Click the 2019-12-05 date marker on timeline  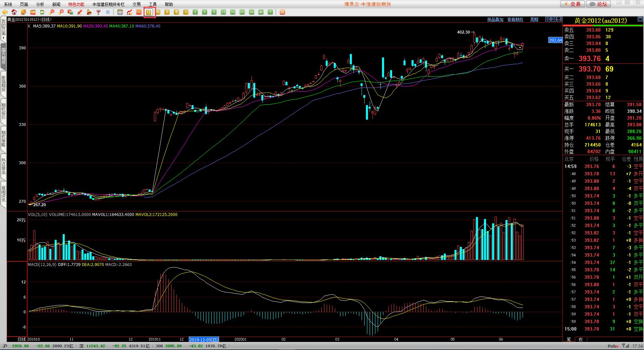click(x=204, y=339)
